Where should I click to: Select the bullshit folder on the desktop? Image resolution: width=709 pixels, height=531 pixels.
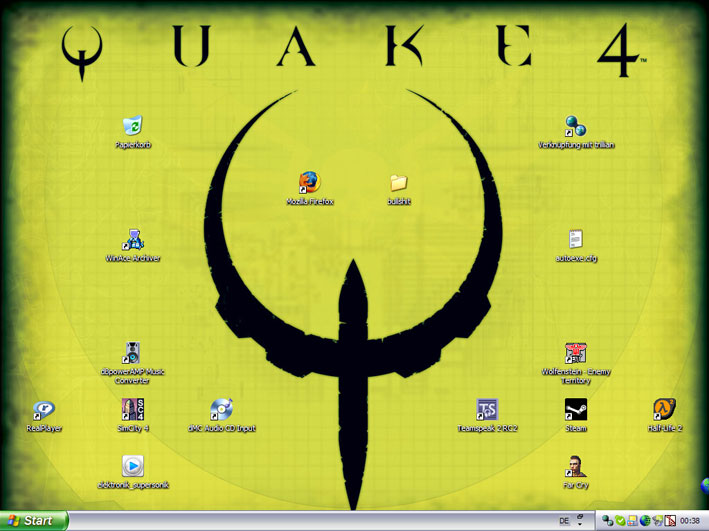399,183
